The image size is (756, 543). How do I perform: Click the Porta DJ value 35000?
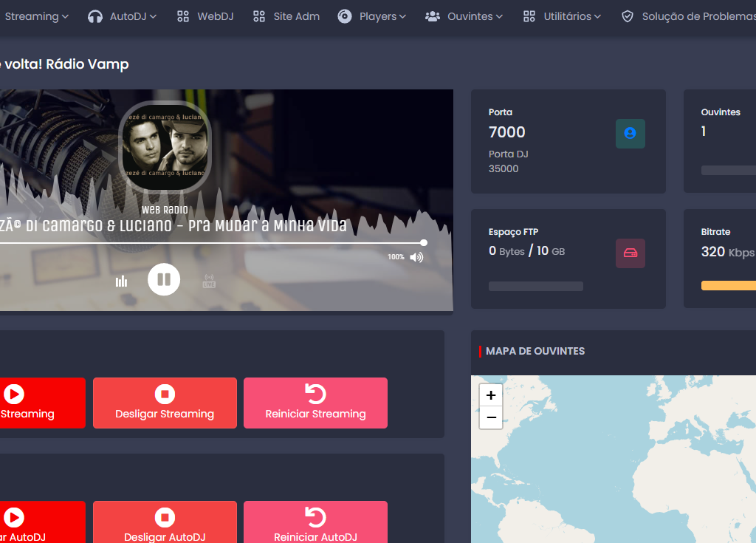point(504,168)
